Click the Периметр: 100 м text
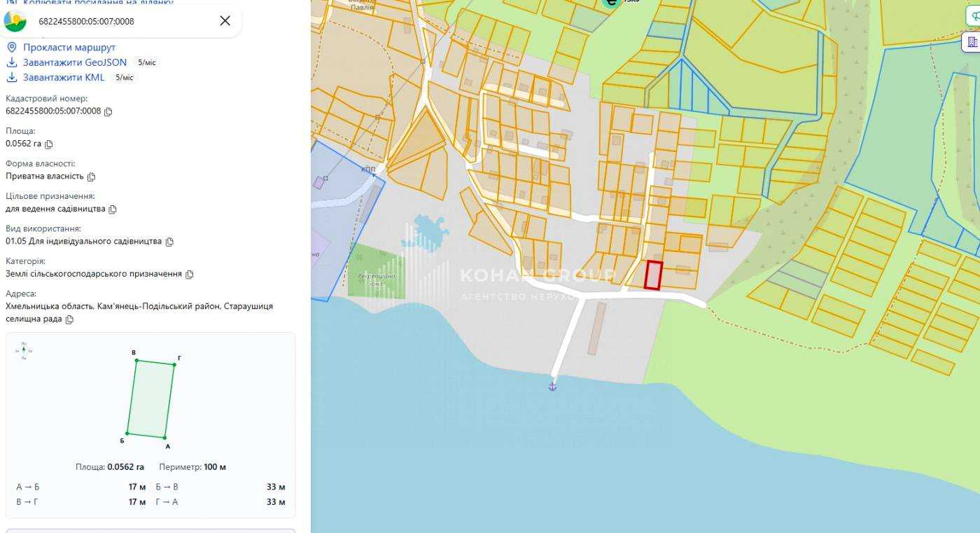This screenshot has width=980, height=533. click(192, 467)
